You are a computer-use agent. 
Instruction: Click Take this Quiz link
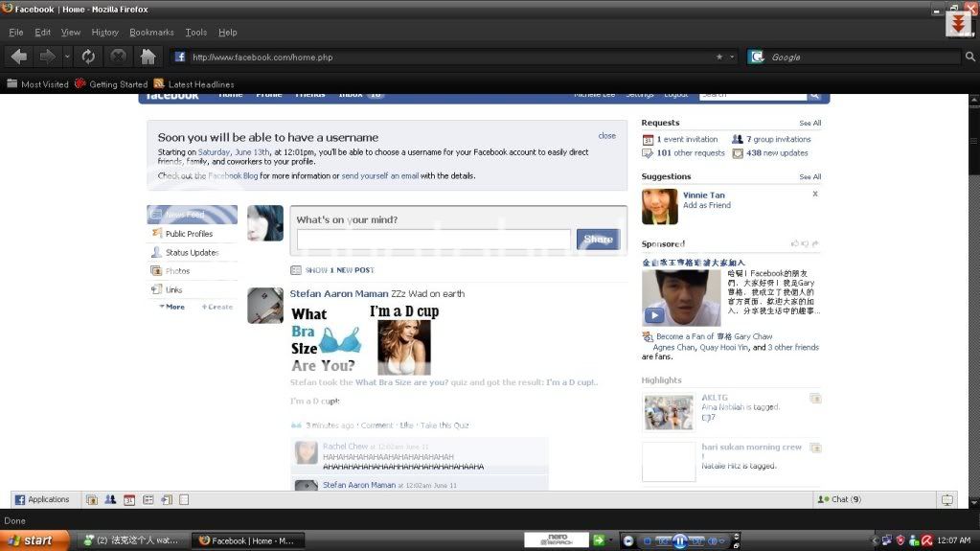point(444,425)
